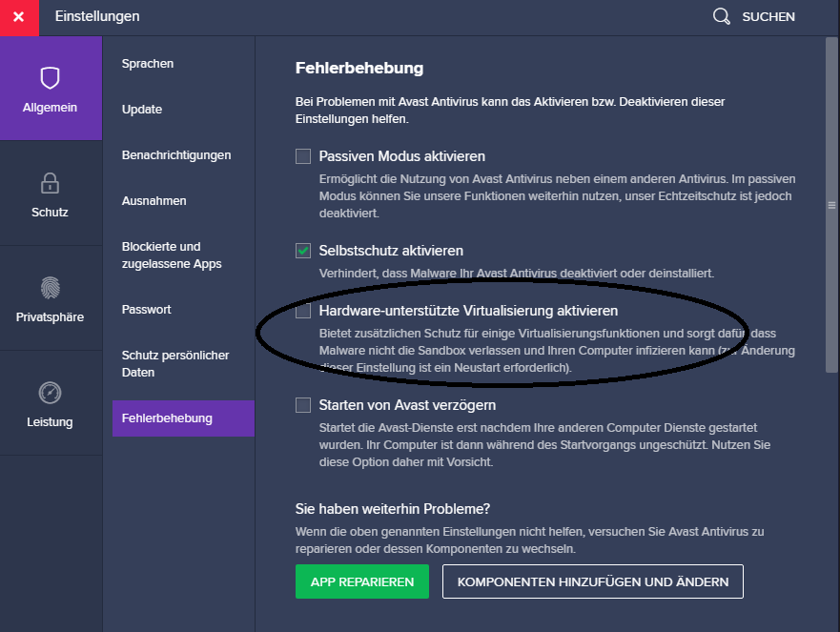
Task: Open the Schutz padlock icon
Action: tap(50, 183)
